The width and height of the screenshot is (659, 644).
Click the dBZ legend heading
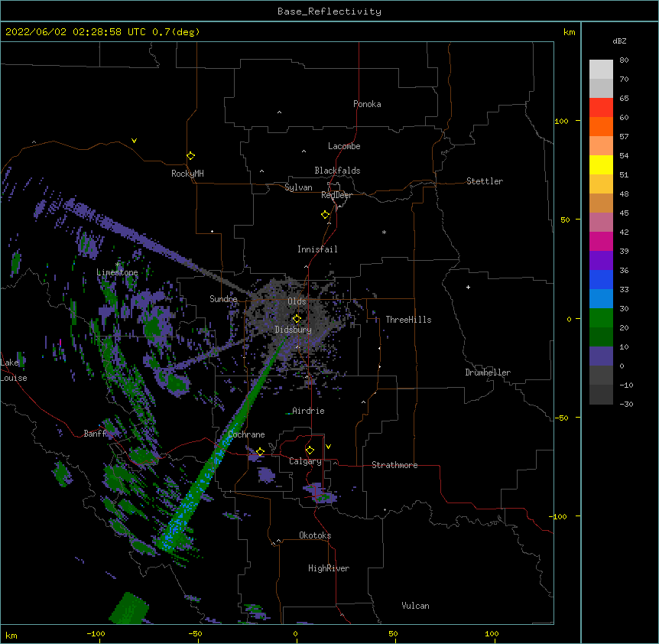tap(619, 41)
